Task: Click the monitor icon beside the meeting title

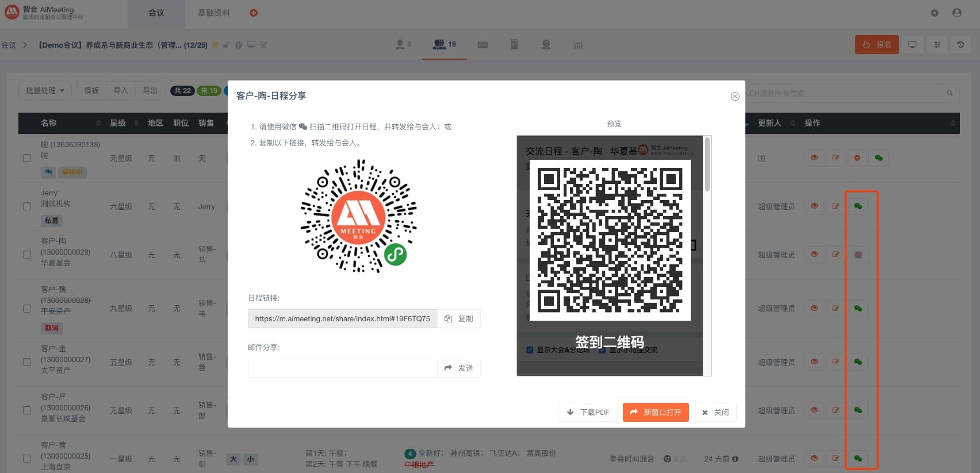Action: (251, 45)
